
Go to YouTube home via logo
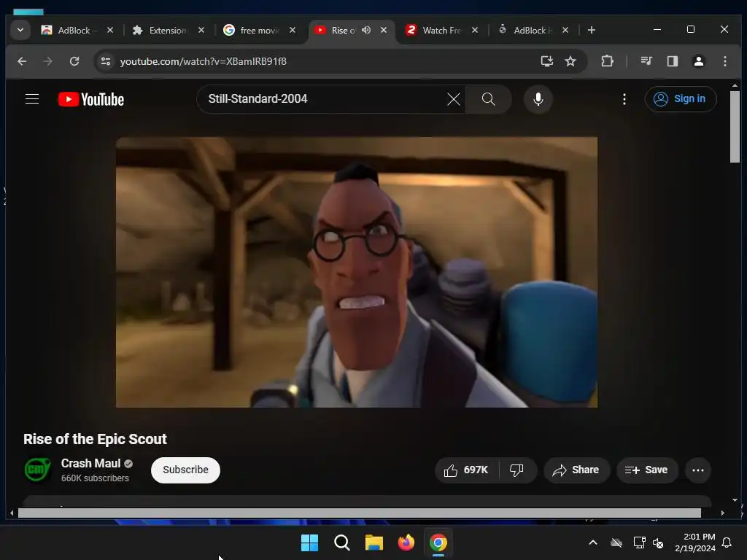tap(91, 99)
